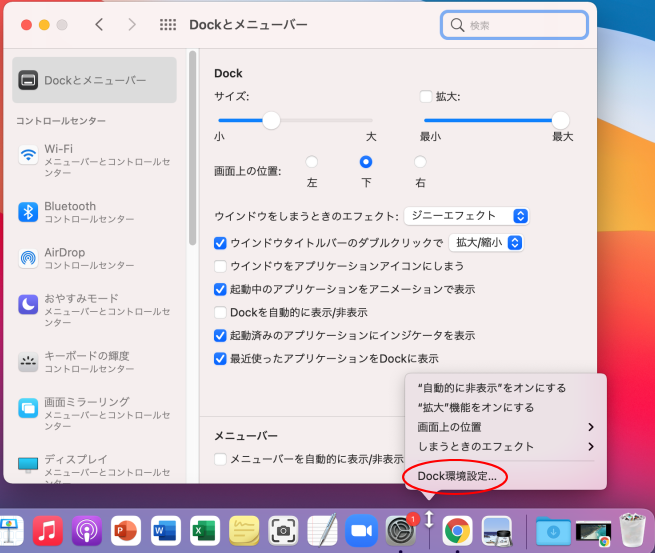The height and width of the screenshot is (553, 655).
Task: Expand 画面上の位置 submenu in context menu
Action: pyautogui.click(x=506, y=427)
